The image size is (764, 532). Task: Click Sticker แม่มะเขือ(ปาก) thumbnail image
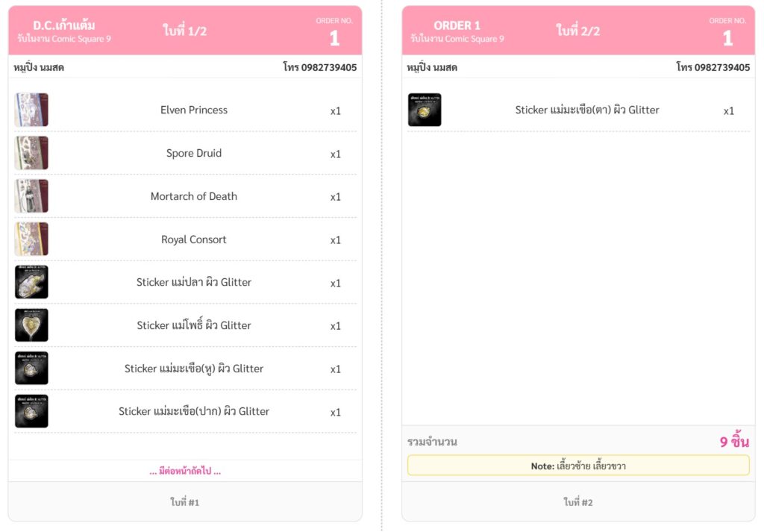click(x=31, y=411)
